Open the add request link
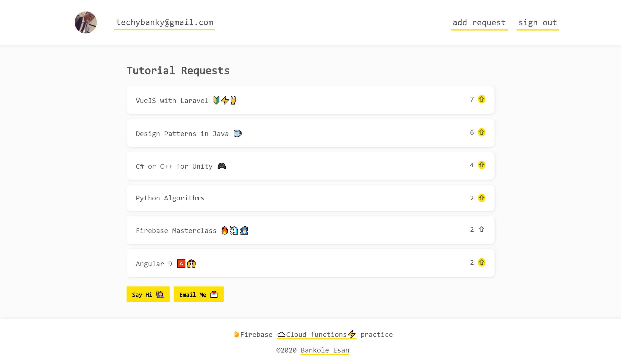 [x=479, y=23]
